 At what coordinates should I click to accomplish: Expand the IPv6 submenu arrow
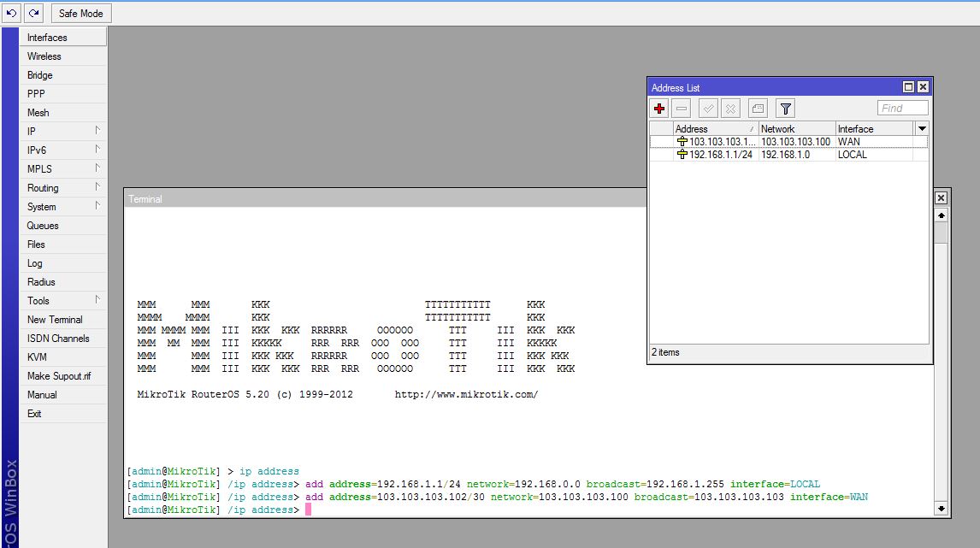pyautogui.click(x=99, y=150)
